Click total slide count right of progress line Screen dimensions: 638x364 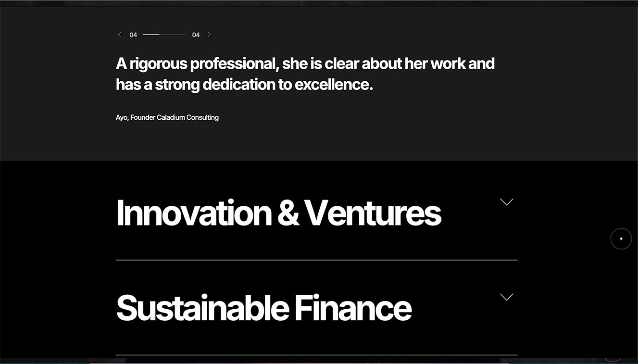[x=196, y=35]
